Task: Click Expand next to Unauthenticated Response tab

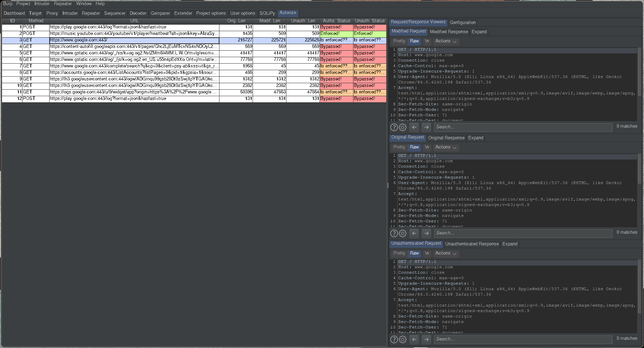Action: [x=510, y=244]
